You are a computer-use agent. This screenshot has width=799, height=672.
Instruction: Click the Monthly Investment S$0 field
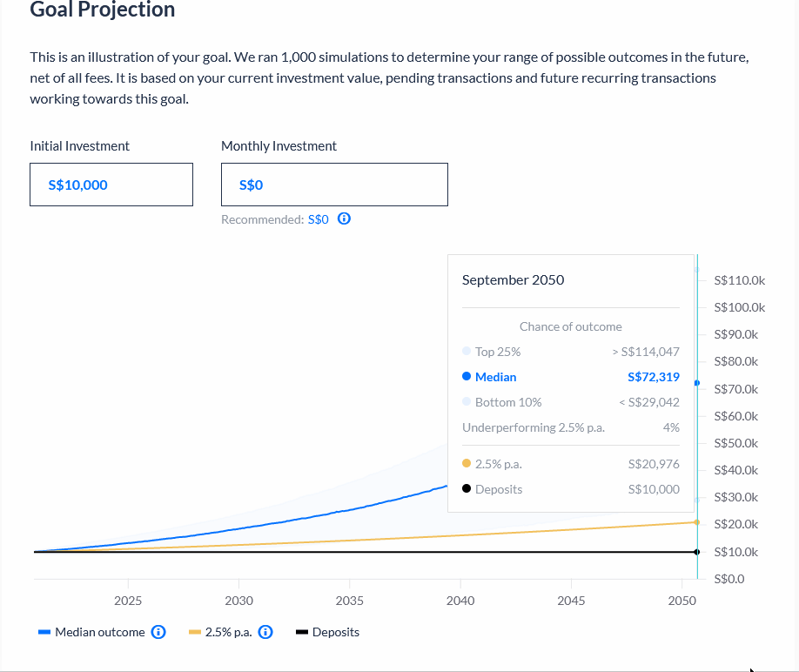pos(334,185)
